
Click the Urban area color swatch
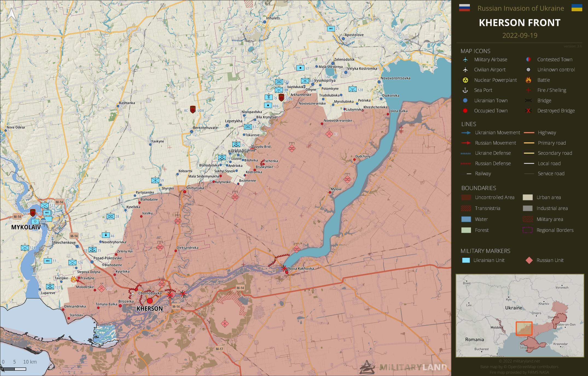click(x=528, y=197)
